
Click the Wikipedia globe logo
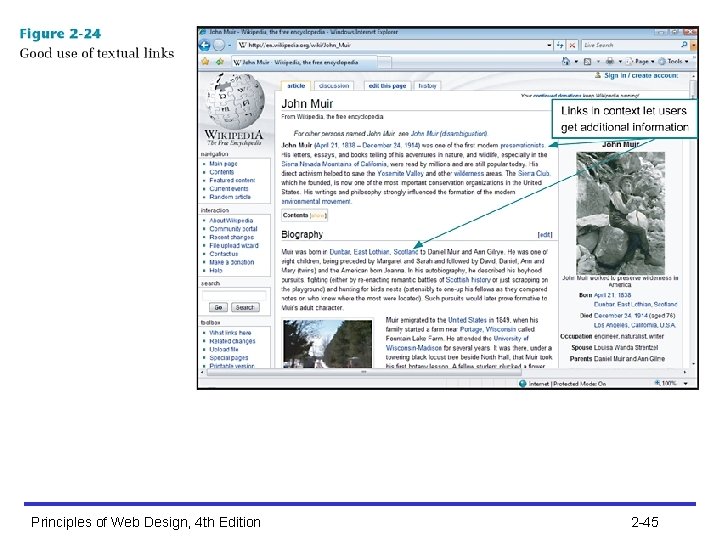pos(235,101)
